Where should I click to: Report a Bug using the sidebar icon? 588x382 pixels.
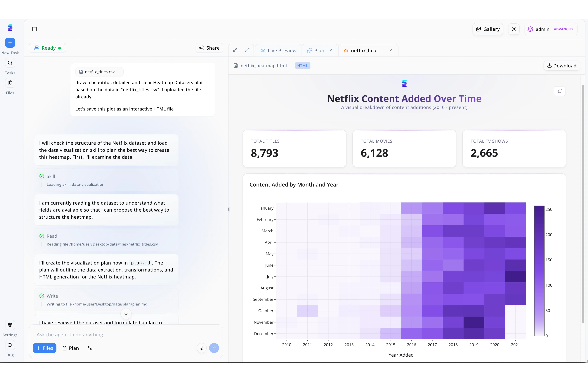pos(10,345)
